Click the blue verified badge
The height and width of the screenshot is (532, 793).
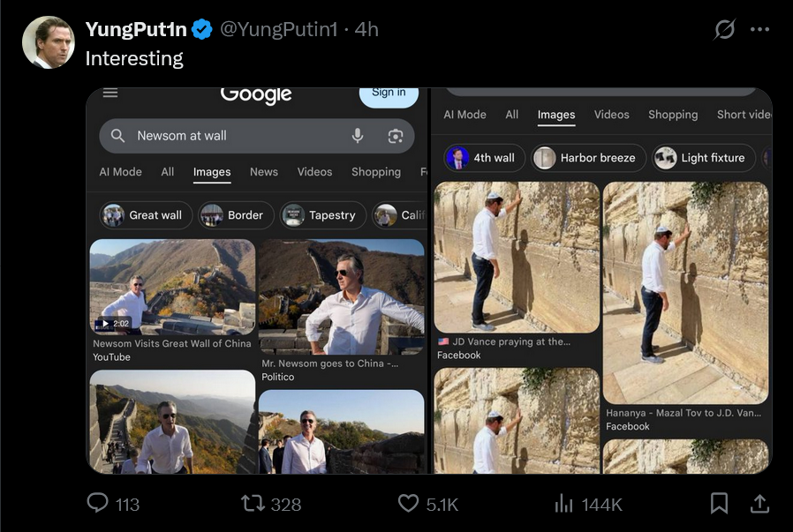click(202, 30)
